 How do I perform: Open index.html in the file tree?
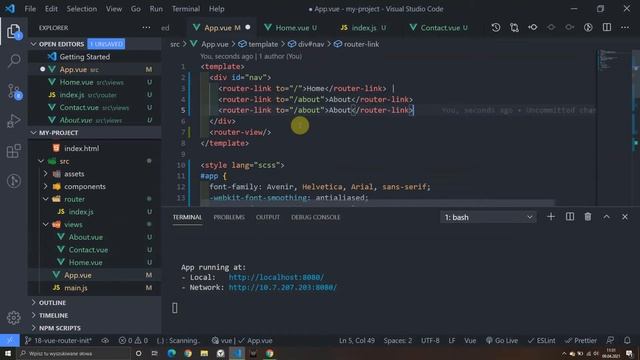82,148
